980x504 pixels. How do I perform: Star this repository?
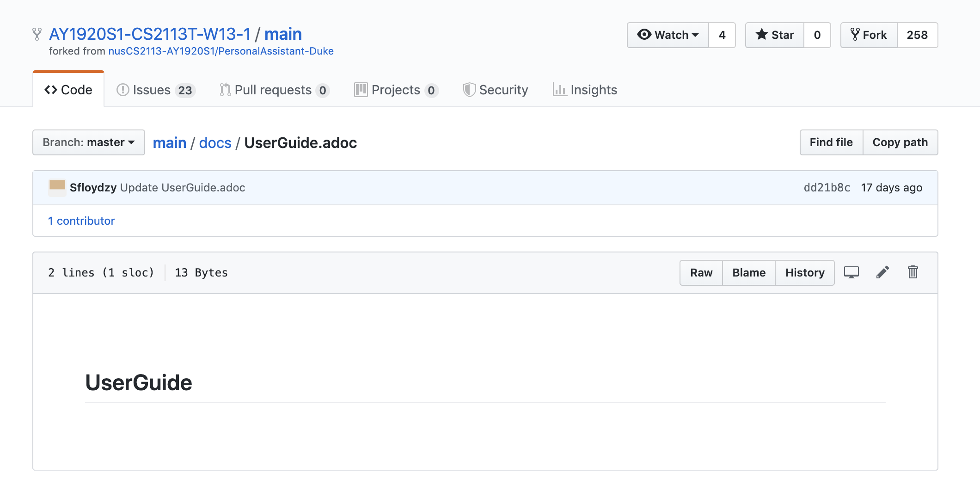775,35
